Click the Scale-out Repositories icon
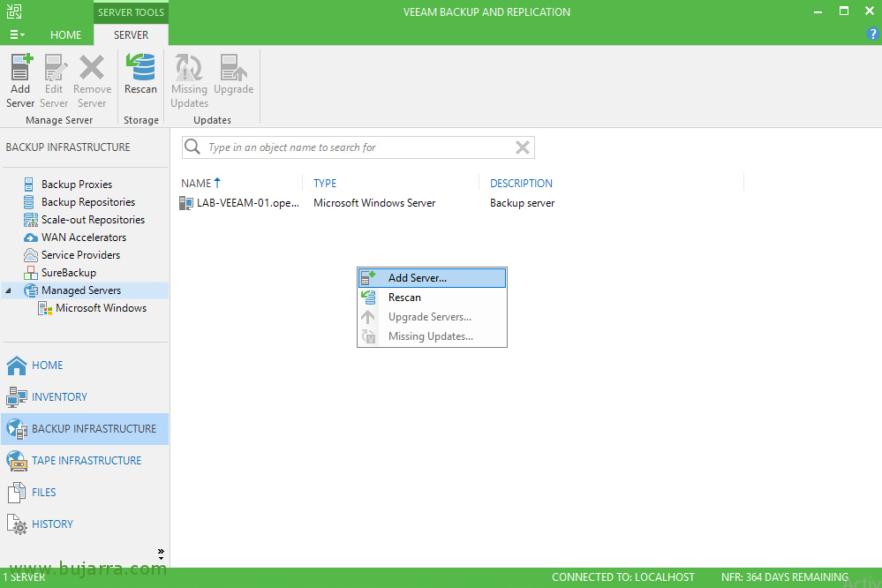This screenshot has height=588, width=882. 30,220
